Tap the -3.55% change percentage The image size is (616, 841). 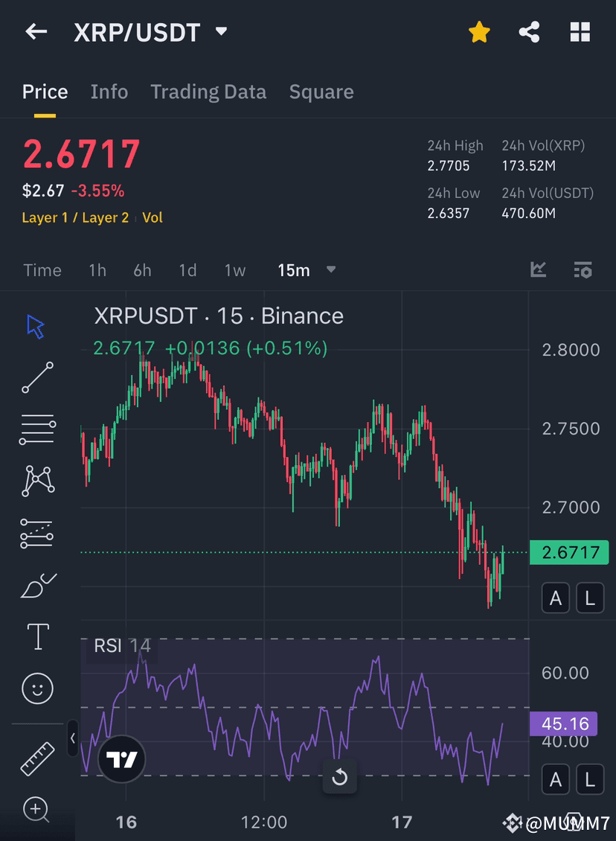click(x=97, y=191)
